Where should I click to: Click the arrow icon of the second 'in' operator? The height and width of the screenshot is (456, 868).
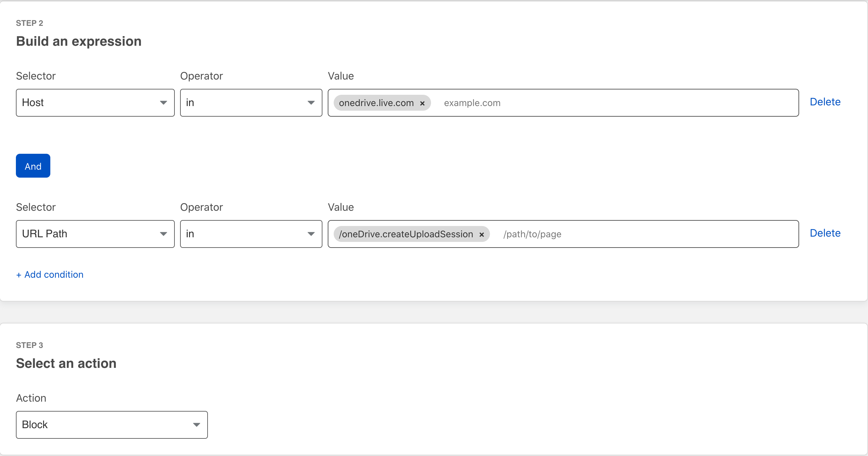point(311,234)
